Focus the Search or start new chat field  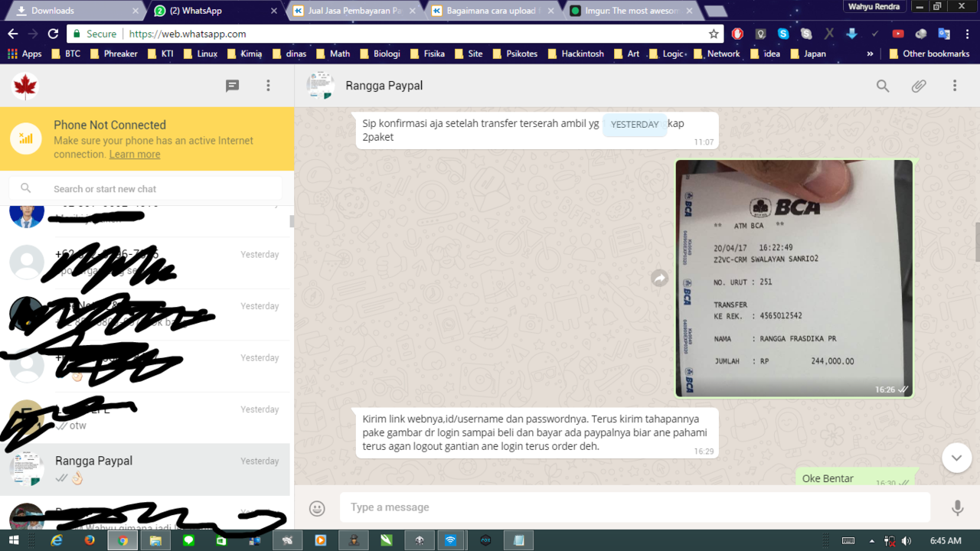(145, 188)
